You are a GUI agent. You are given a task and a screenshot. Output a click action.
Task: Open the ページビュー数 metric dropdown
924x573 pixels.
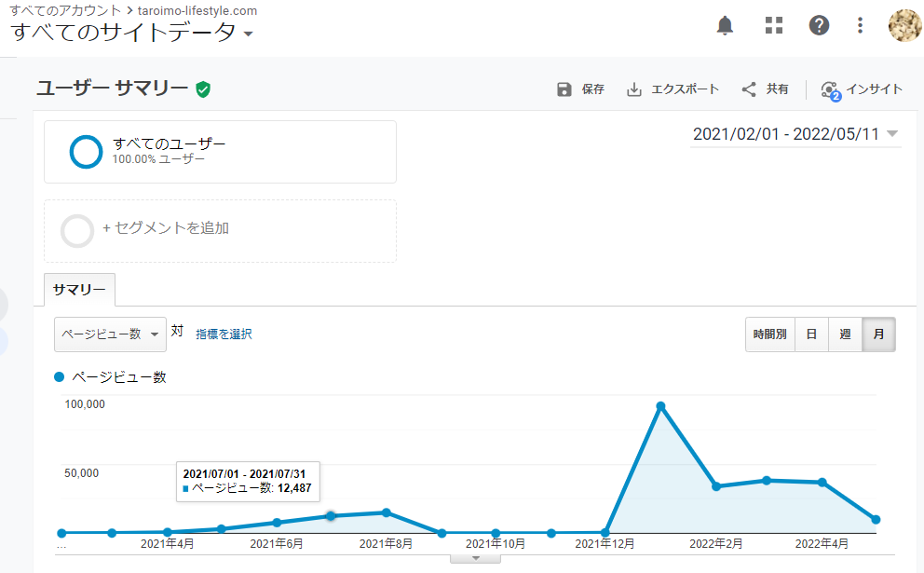coord(110,334)
